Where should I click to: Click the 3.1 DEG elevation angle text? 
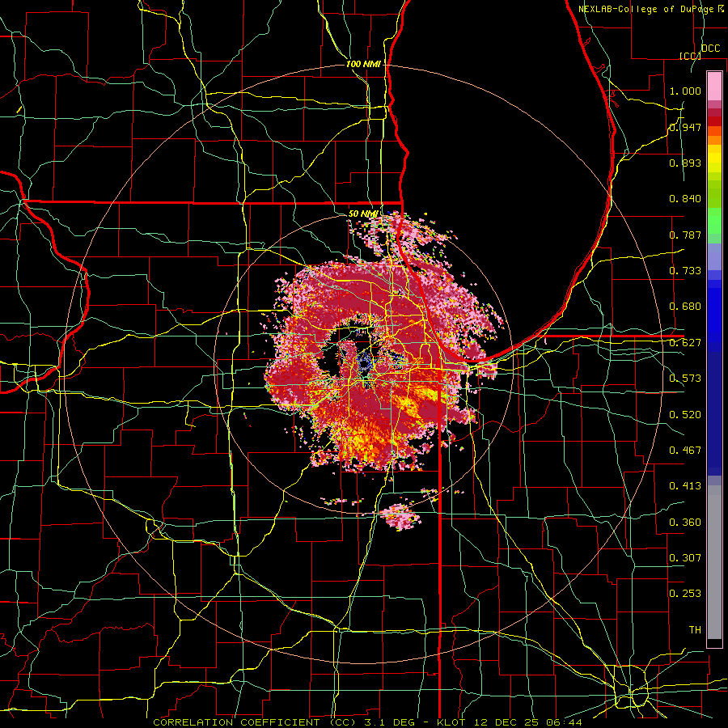tap(391, 722)
